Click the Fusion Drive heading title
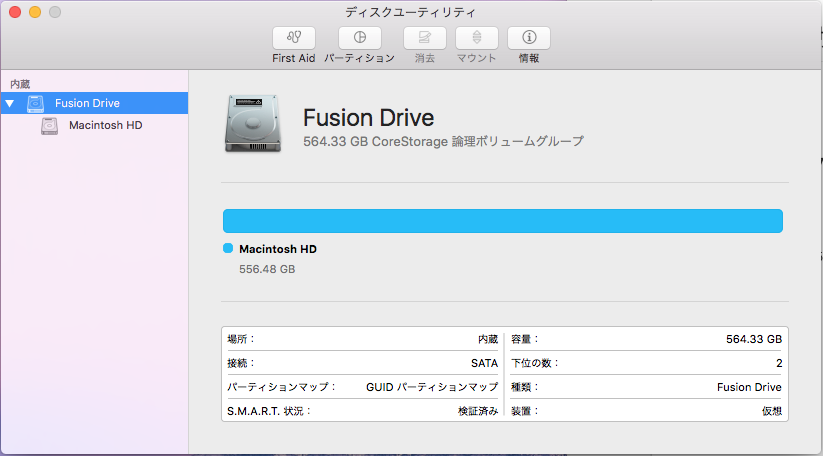Image resolution: width=823 pixels, height=456 pixels. click(368, 118)
